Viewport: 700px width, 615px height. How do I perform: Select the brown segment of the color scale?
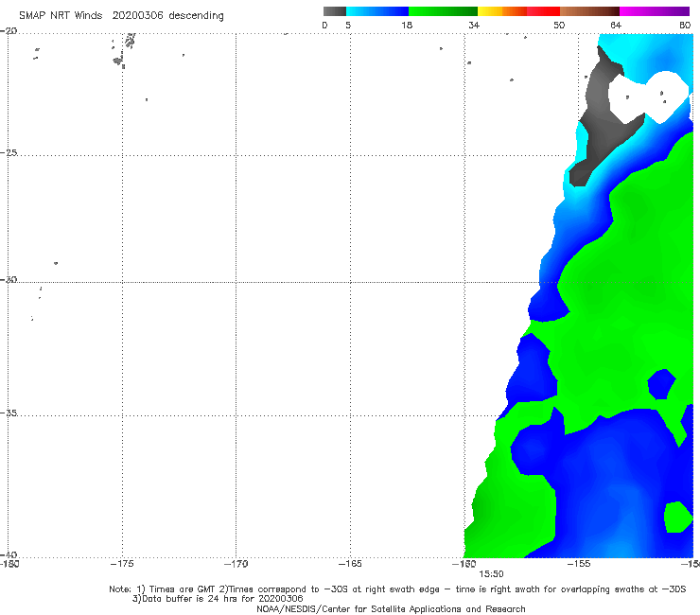point(589,11)
